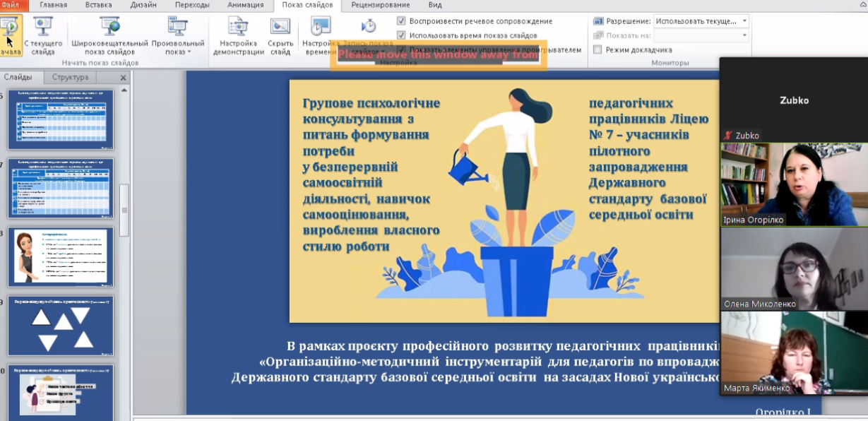The height and width of the screenshot is (421, 868).
Task: Click the 'Показать на' monitor icon
Action: pos(598,35)
